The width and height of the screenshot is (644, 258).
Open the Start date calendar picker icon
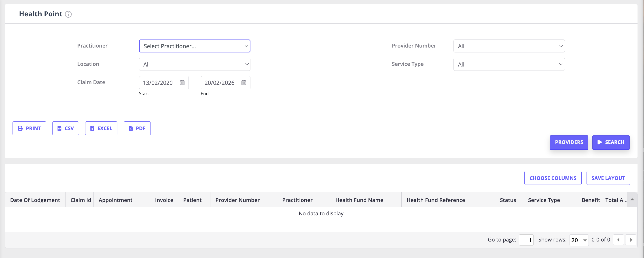[x=182, y=83]
